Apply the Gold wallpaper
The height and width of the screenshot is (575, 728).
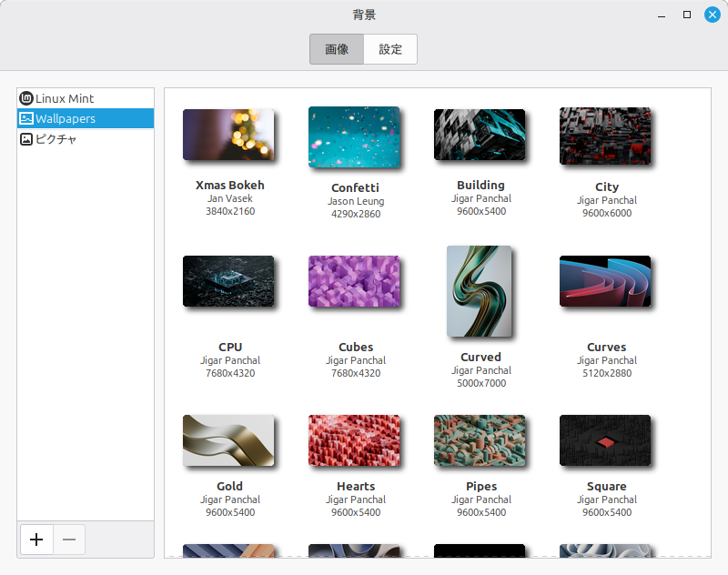(x=228, y=440)
